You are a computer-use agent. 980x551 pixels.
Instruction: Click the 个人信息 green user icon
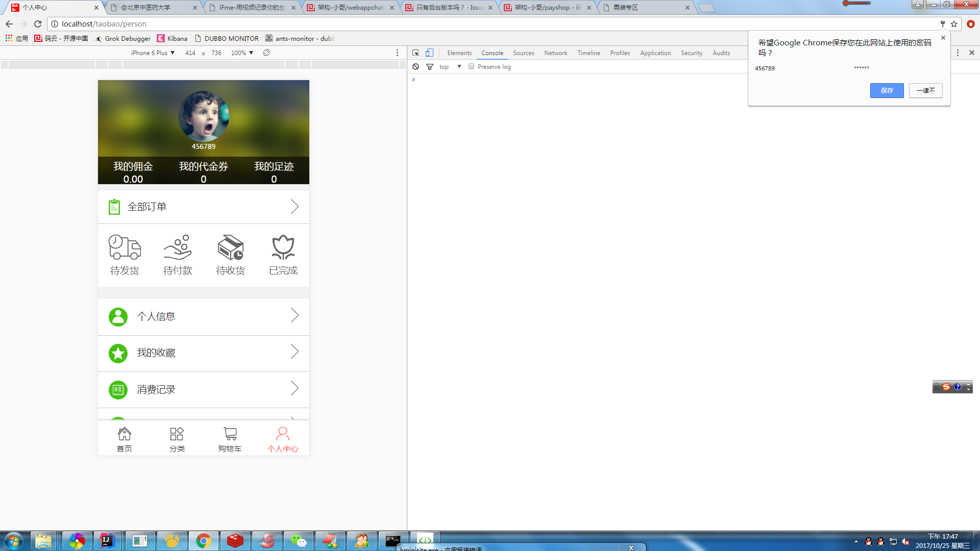pyautogui.click(x=118, y=317)
